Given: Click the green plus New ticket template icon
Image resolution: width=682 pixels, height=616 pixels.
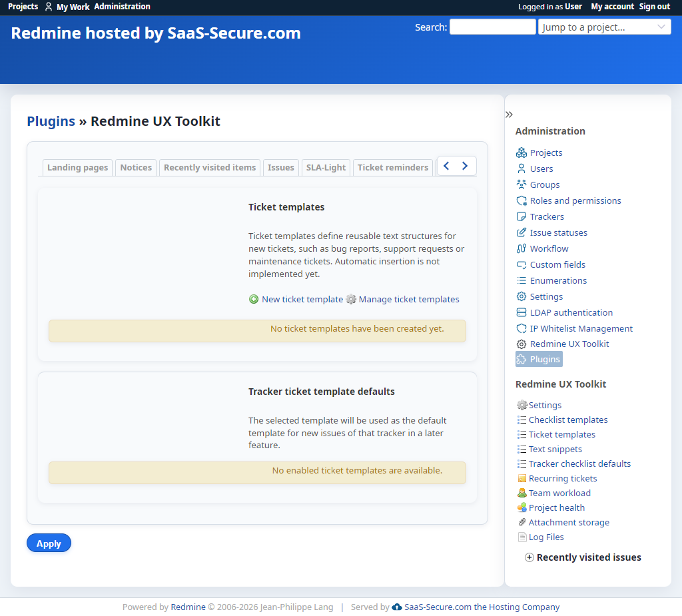Looking at the screenshot, I should click(x=254, y=299).
